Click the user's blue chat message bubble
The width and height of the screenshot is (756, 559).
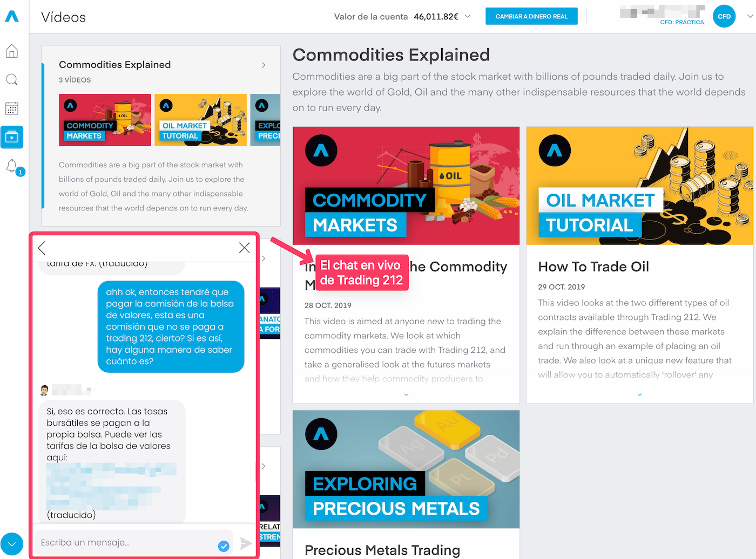point(171,326)
